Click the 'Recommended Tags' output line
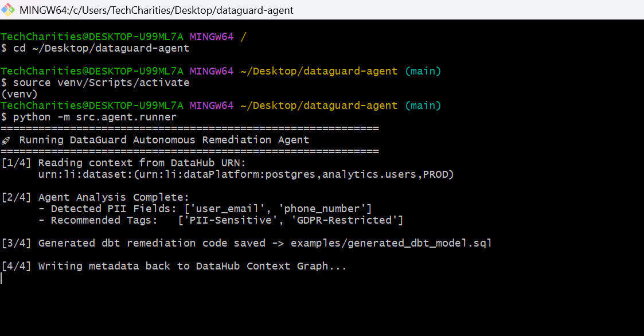The height and width of the screenshot is (336, 644). click(x=221, y=220)
